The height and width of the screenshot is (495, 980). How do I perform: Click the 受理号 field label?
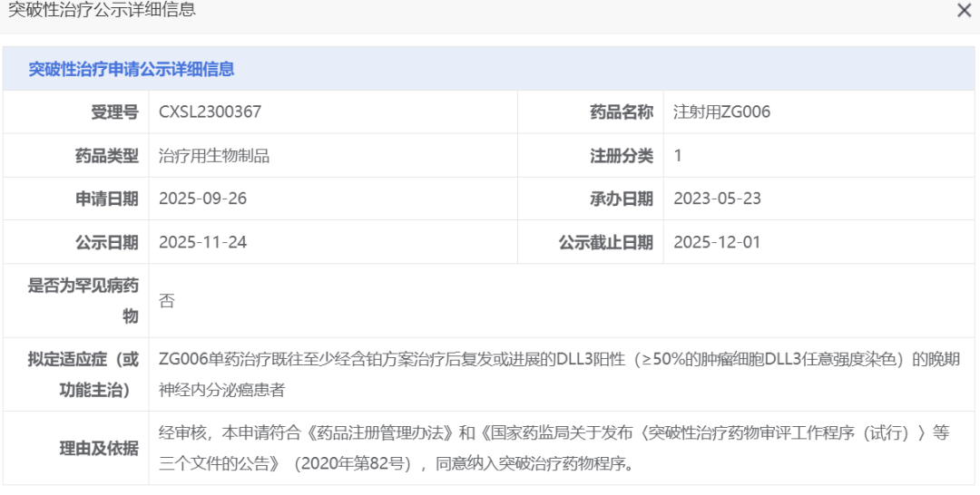tap(114, 112)
